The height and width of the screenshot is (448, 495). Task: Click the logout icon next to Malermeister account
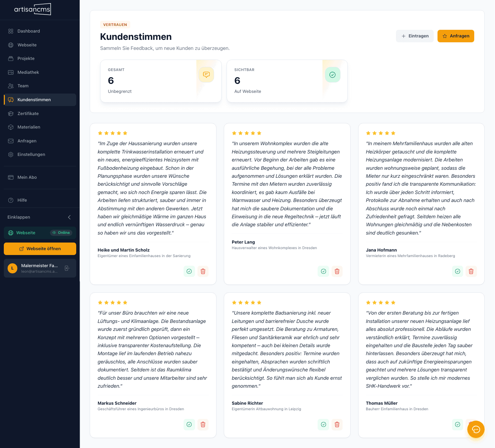(x=67, y=268)
